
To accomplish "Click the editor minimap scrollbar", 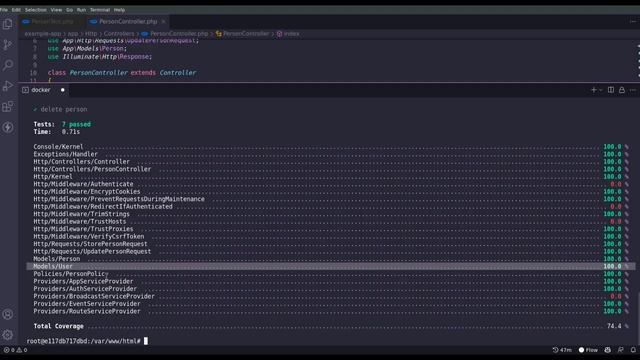I will point(638,60).
